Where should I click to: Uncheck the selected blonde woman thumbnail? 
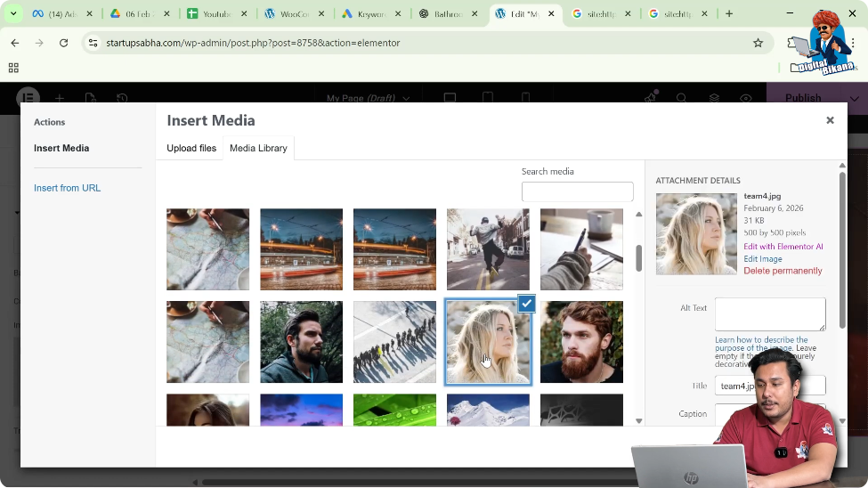[x=526, y=304]
